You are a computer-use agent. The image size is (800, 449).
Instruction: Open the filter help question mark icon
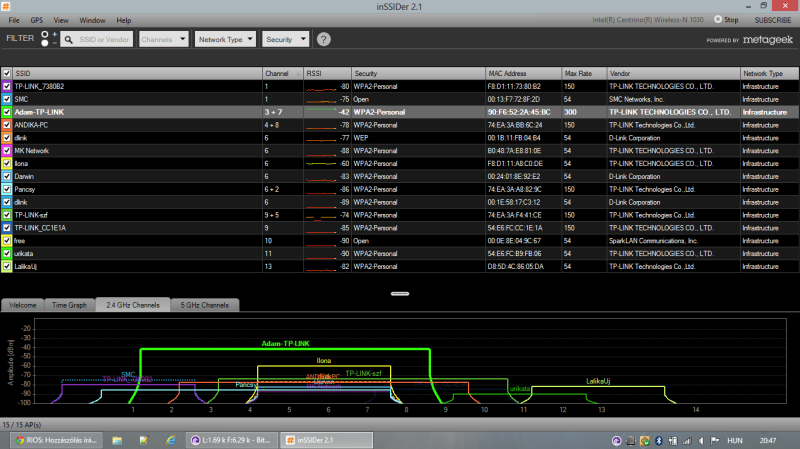tap(323, 39)
